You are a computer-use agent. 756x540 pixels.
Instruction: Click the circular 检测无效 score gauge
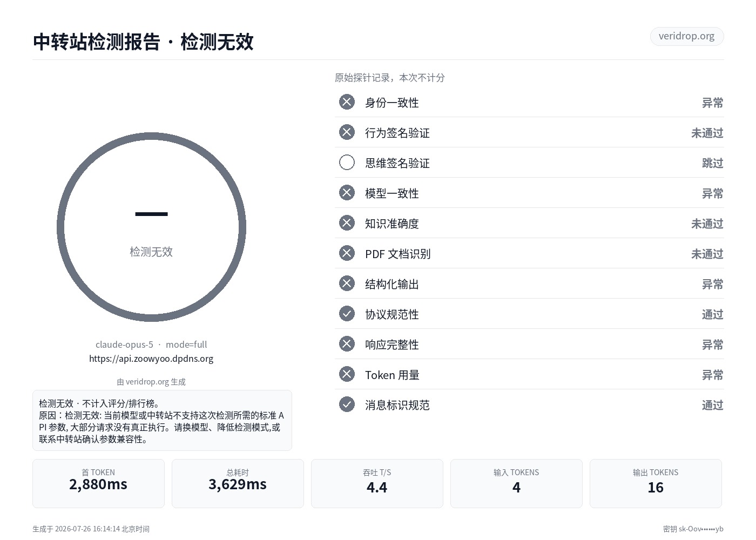pyautogui.click(x=151, y=227)
